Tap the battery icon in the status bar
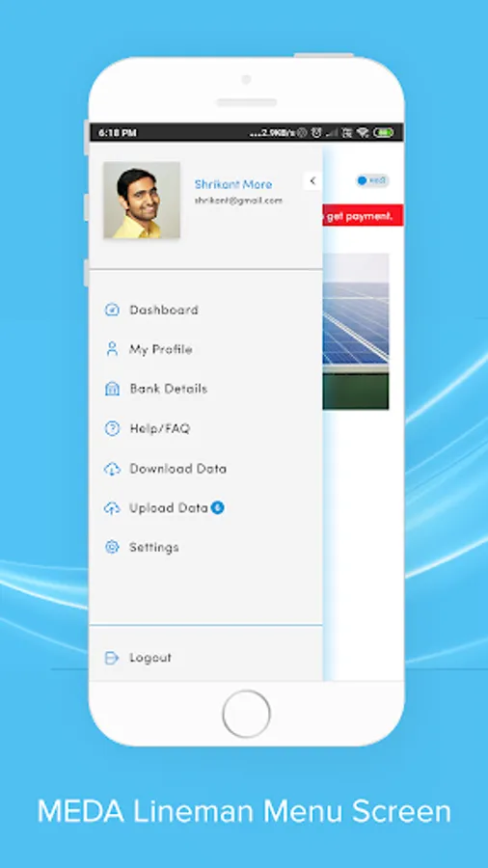488x868 pixels. click(x=384, y=133)
